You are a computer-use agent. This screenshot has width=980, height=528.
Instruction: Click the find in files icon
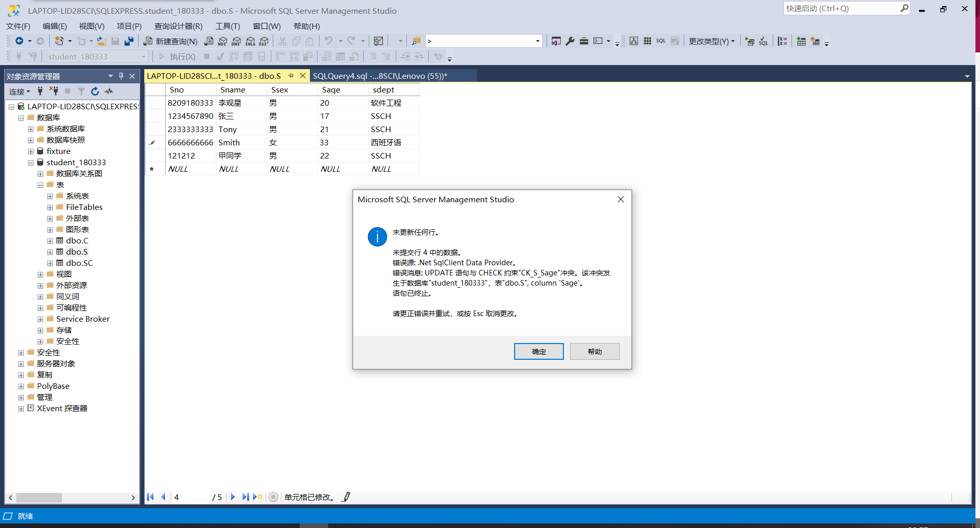pyautogui.click(x=416, y=41)
